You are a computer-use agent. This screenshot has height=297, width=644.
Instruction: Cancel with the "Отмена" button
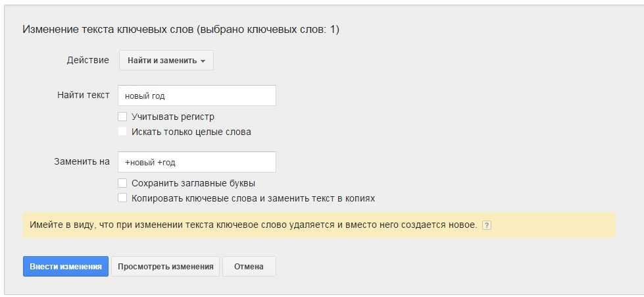pyautogui.click(x=249, y=267)
